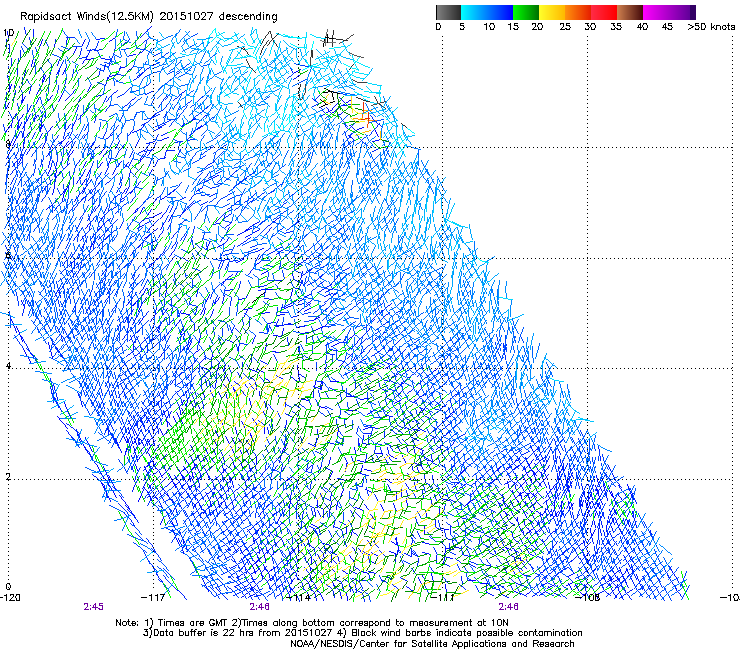Screen dimensions: 740x650
Task: Select the red 30-35 knots legend segment
Action: [604, 12]
